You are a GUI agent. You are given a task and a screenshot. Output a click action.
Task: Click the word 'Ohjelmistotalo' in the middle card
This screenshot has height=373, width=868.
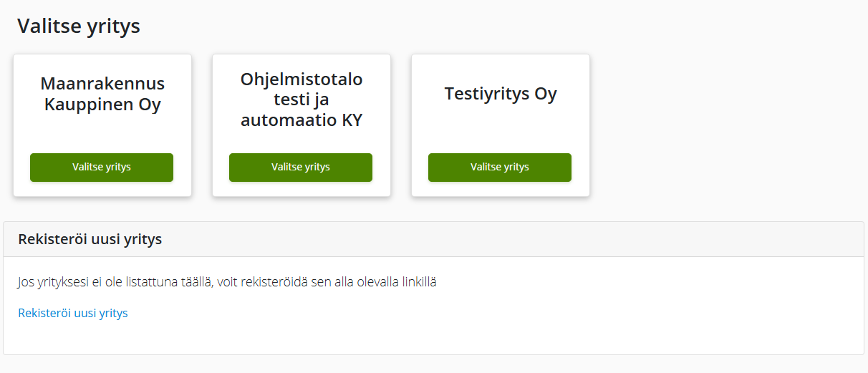click(302, 79)
